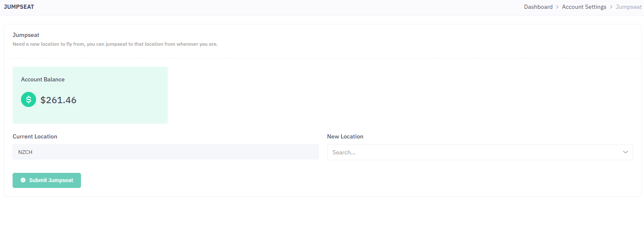This screenshot has width=644, height=232.
Task: Click the Submit Jumpseat button
Action: tap(47, 180)
